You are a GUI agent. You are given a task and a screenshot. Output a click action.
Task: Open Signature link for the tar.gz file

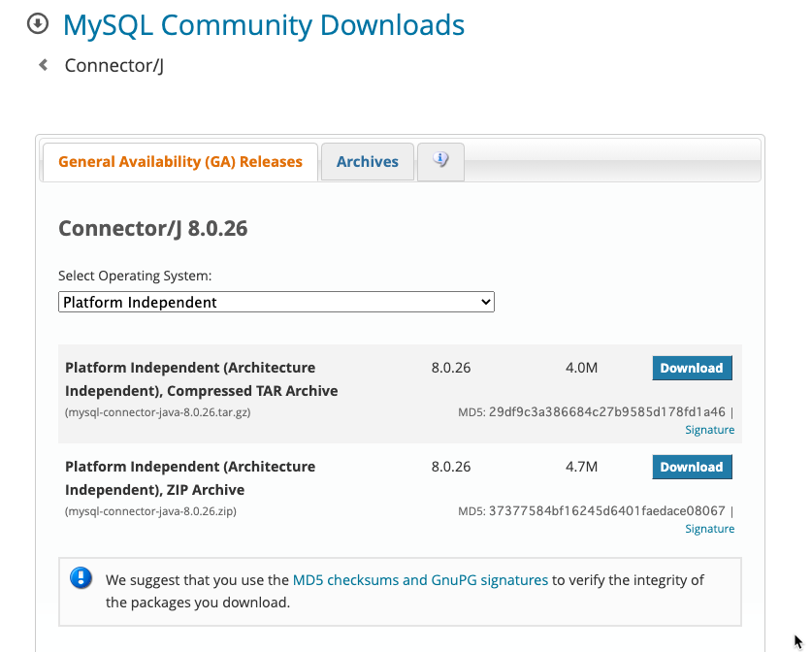pos(709,430)
